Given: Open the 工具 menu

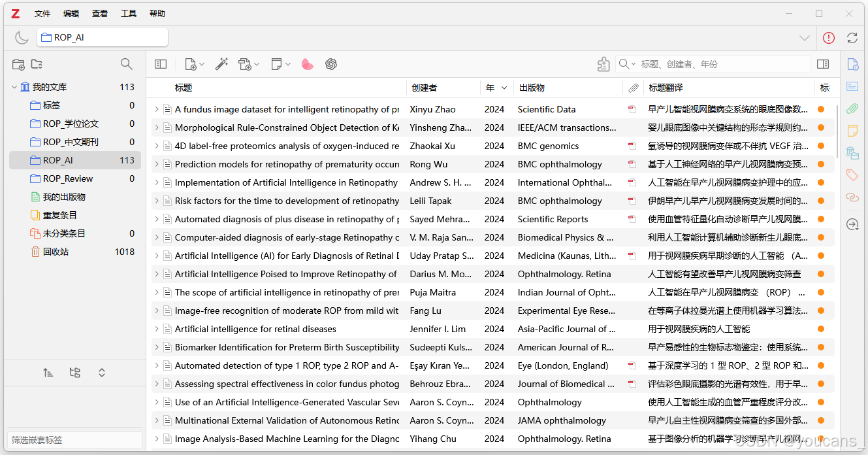Looking at the screenshot, I should 129,13.
